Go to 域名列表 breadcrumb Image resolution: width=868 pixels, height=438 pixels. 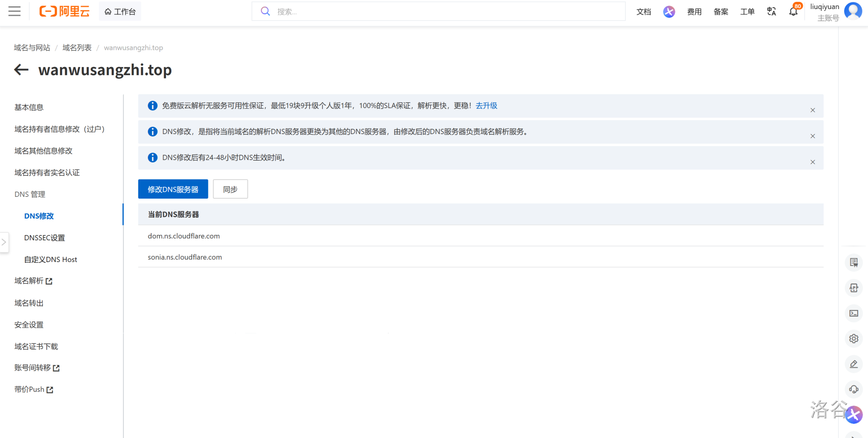[x=77, y=48]
